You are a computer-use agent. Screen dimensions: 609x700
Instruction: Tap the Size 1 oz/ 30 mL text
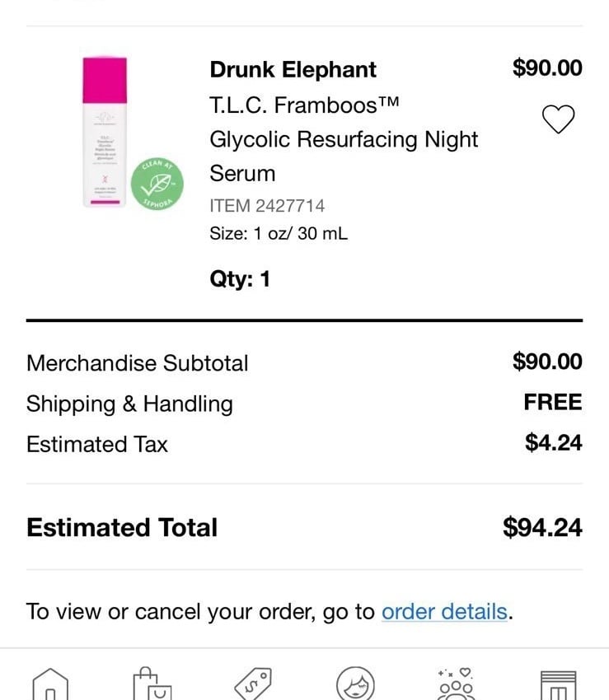(x=279, y=234)
